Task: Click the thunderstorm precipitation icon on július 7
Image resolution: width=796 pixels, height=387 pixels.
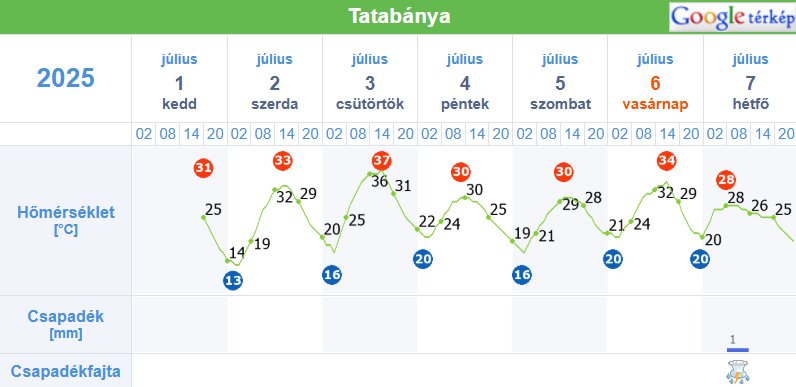Action: pos(738,372)
